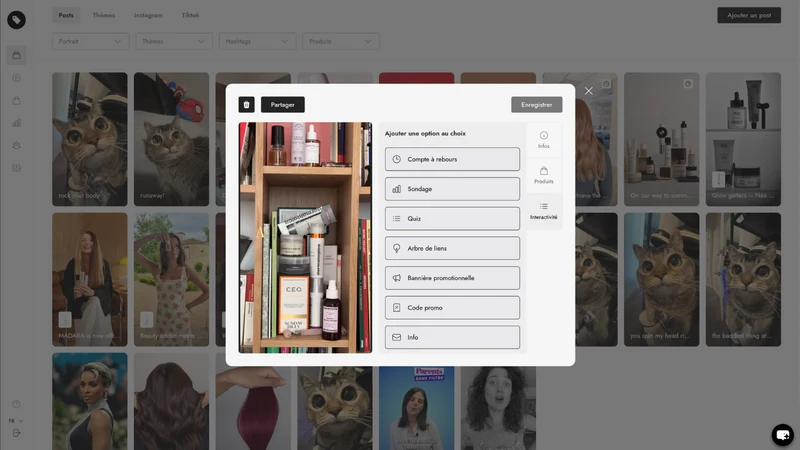Open the Parents sans filtre post
The image size is (800, 450).
pyautogui.click(x=416, y=408)
